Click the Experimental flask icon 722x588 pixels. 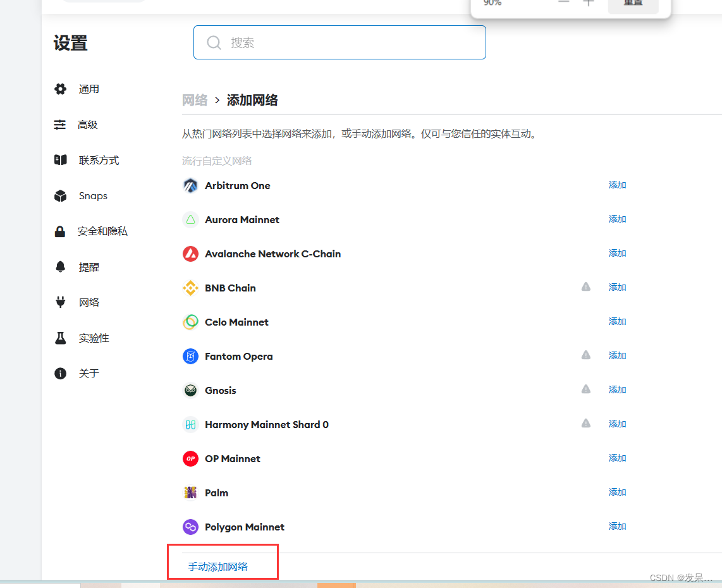[60, 338]
